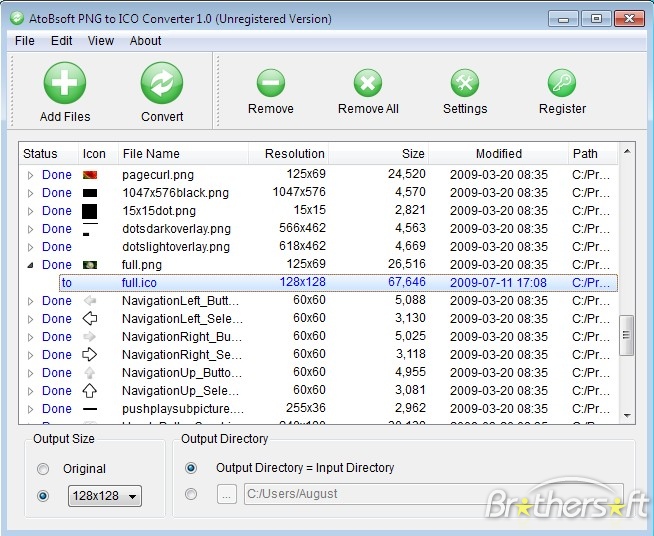This screenshot has width=654, height=536.
Task: Open the Edit menu
Action: (x=61, y=40)
